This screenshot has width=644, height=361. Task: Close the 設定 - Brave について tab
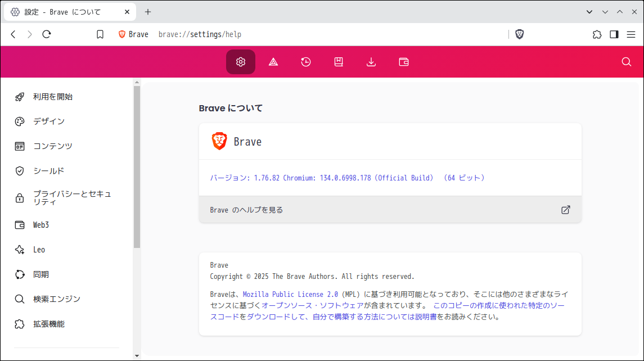pos(127,12)
